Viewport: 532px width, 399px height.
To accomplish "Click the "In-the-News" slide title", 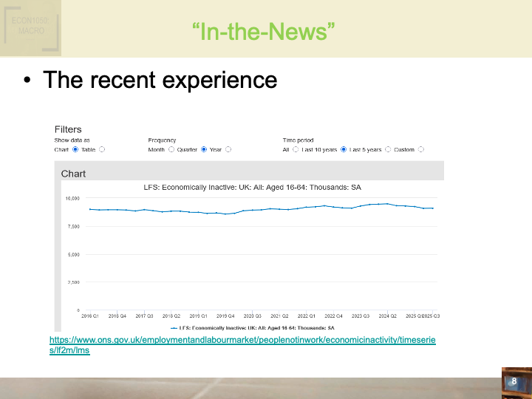I will (x=264, y=32).
